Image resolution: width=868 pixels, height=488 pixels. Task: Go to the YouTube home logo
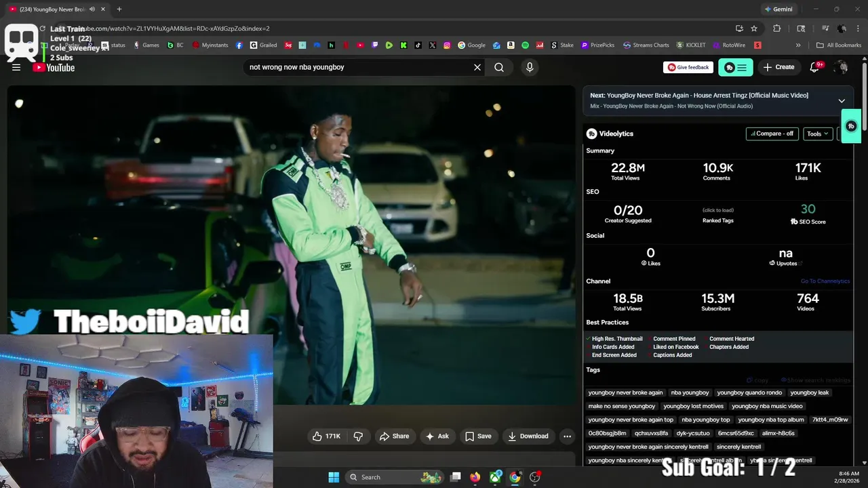(x=54, y=67)
